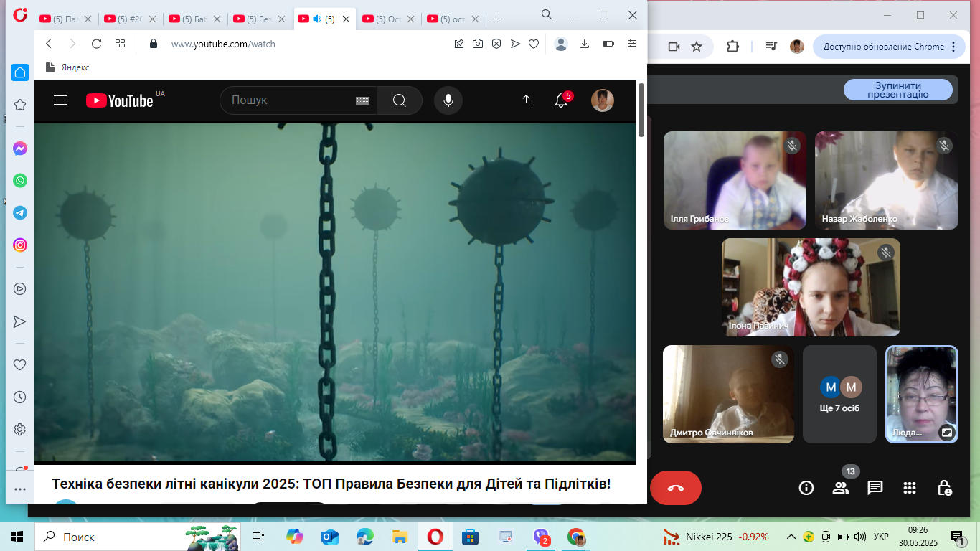Open the YouTube account avatar menu
This screenshot has width=980, height=551.
pyautogui.click(x=603, y=100)
